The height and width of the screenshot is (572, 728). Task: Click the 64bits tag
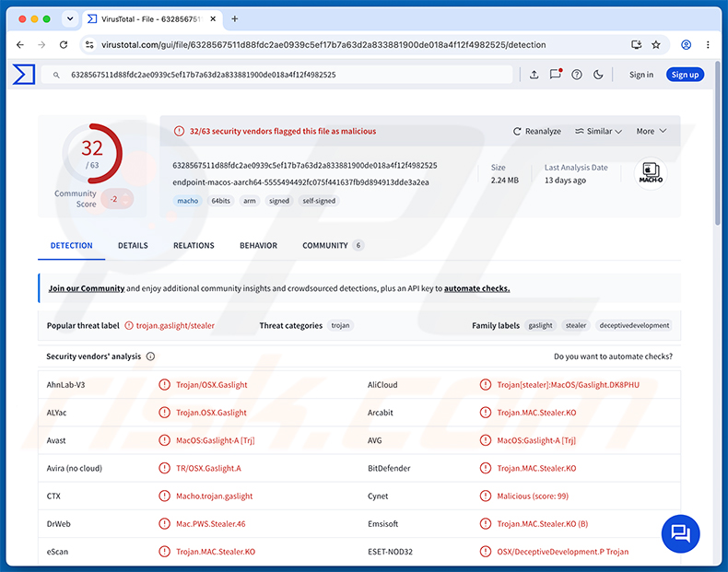pyautogui.click(x=220, y=201)
